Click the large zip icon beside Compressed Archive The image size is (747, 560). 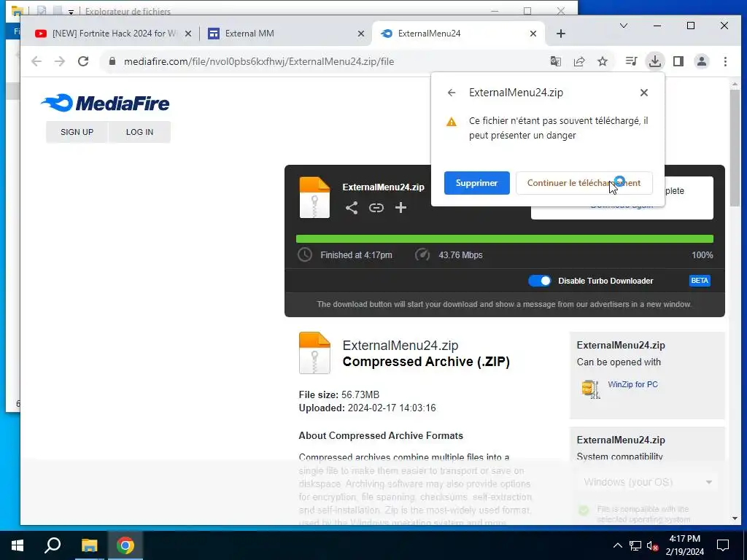coord(314,353)
